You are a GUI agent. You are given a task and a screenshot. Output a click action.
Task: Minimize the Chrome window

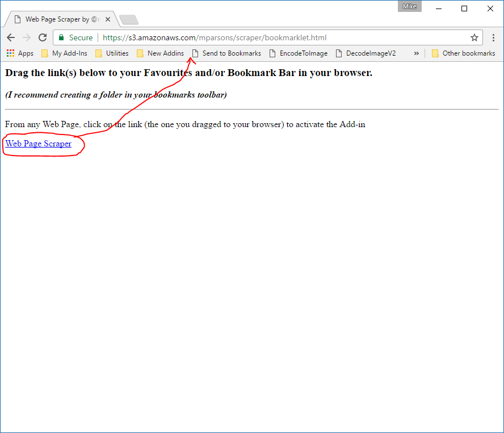(439, 9)
